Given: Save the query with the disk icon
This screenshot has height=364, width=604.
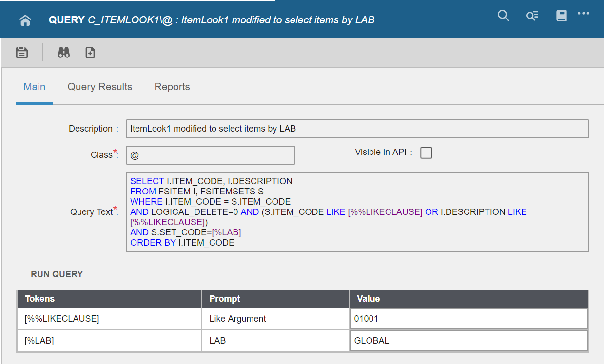Looking at the screenshot, I should [22, 53].
